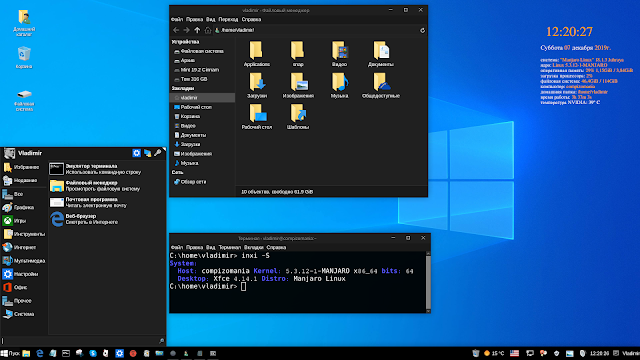Open the Изображения folder icon in the main pane
The width and height of the screenshot is (640, 360).
pyautogui.click(x=298, y=85)
